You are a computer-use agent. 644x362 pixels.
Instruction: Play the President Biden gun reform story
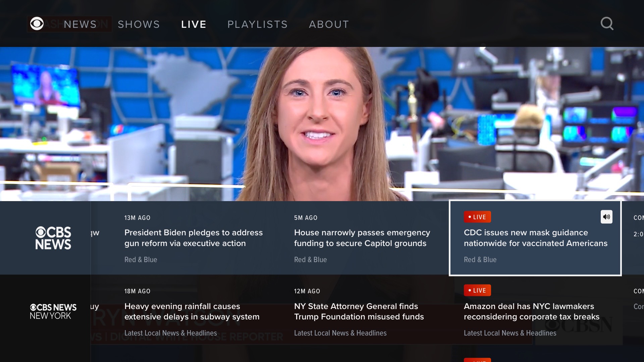[194, 238]
